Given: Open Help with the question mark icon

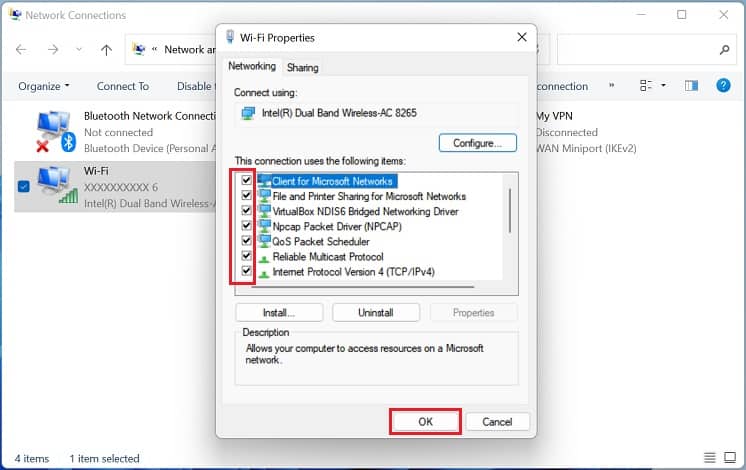Looking at the screenshot, I should click(723, 86).
